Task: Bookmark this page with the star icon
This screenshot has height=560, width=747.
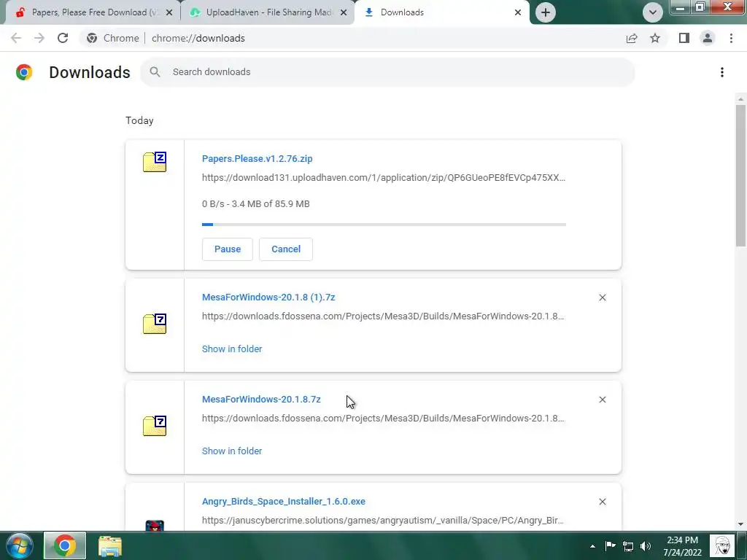Action: click(x=655, y=38)
